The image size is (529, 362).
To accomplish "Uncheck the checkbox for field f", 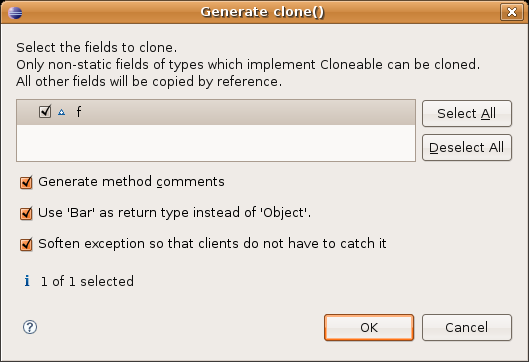I will pyautogui.click(x=45, y=111).
